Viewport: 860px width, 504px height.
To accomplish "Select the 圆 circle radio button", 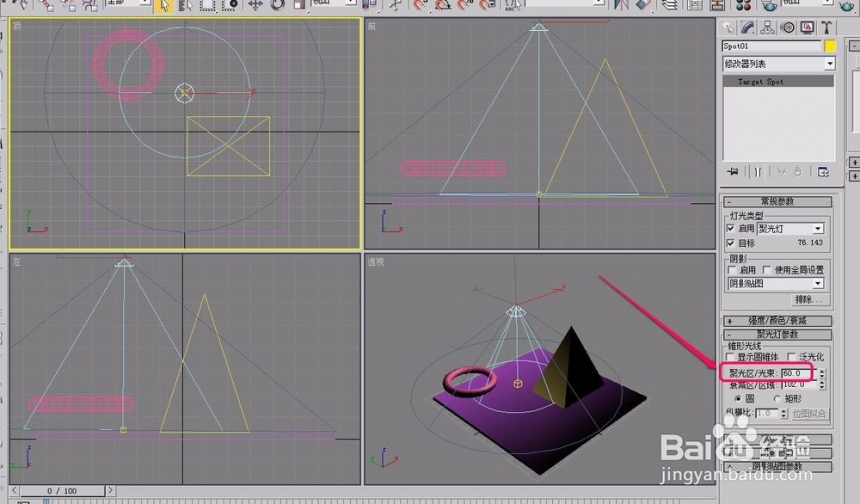I will [x=738, y=399].
